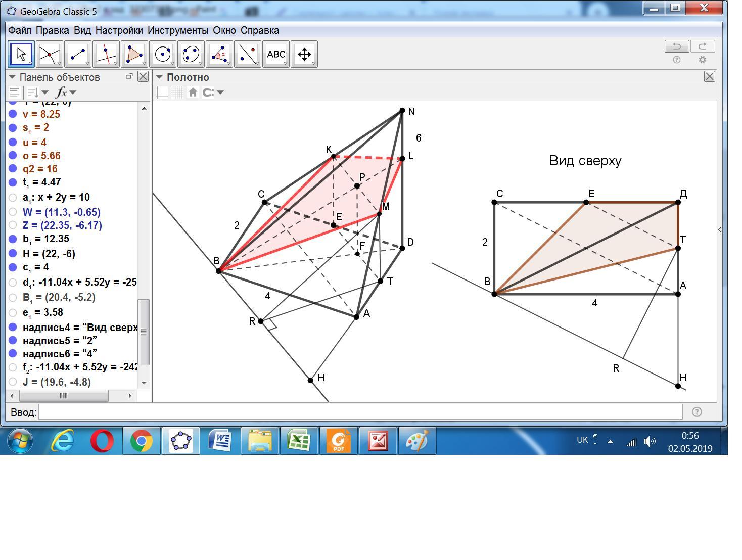
Task: Toggle visibility of line a₁: x + 2y = 10
Action: pyautogui.click(x=13, y=197)
